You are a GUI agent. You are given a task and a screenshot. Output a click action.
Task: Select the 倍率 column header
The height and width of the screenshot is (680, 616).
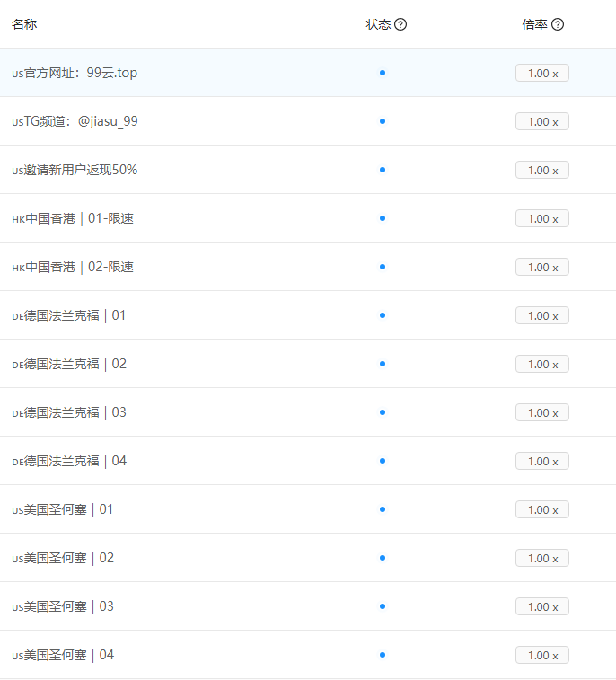pyautogui.click(x=534, y=24)
